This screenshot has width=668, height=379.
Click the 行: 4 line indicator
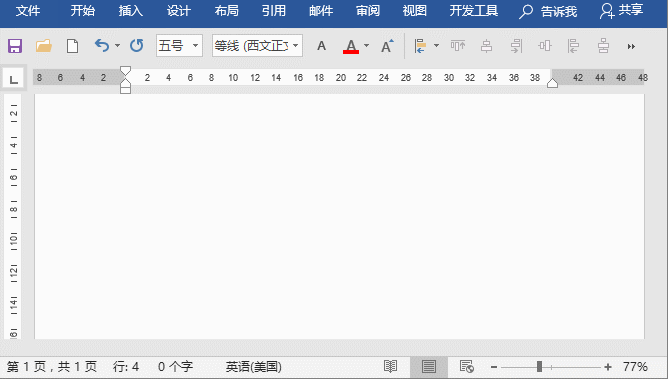(x=126, y=367)
